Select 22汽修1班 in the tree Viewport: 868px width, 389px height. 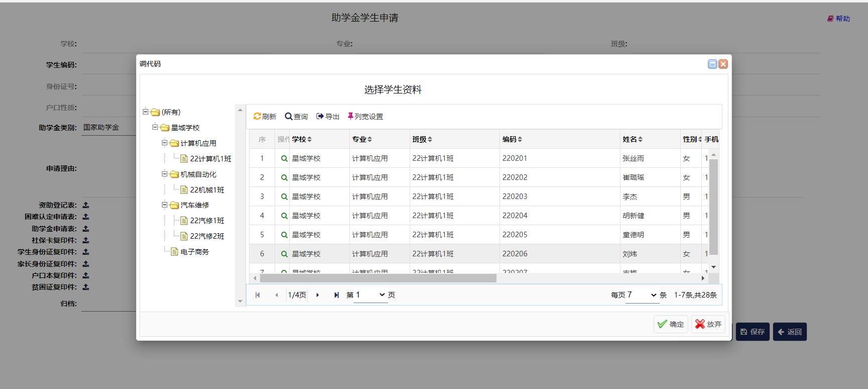point(207,221)
